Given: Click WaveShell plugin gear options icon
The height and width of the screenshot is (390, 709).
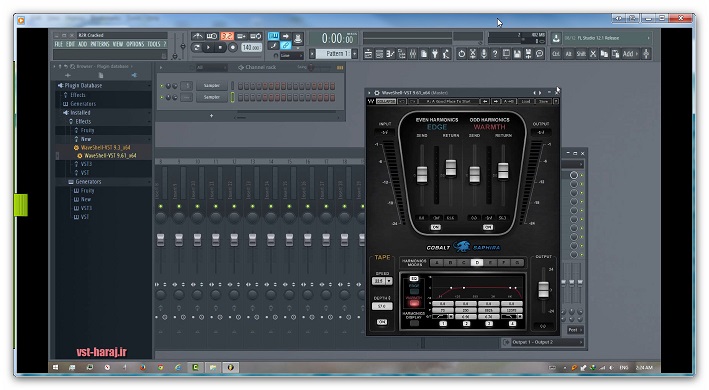Looking at the screenshot, I should point(376,93).
